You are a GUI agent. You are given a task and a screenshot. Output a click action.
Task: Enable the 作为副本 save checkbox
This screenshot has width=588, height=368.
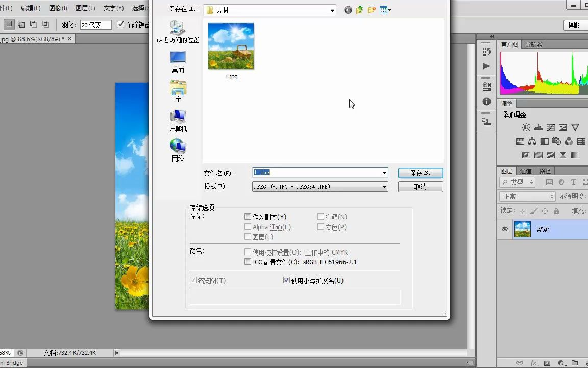[x=248, y=217]
